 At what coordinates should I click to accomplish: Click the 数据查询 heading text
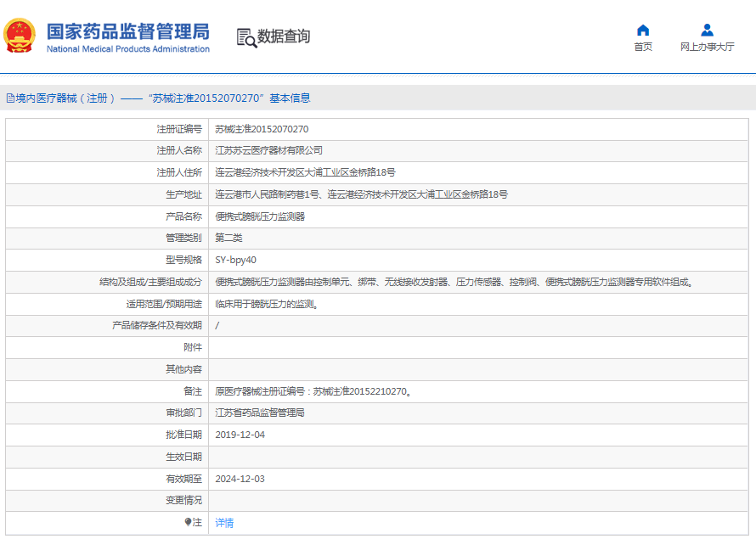(284, 36)
